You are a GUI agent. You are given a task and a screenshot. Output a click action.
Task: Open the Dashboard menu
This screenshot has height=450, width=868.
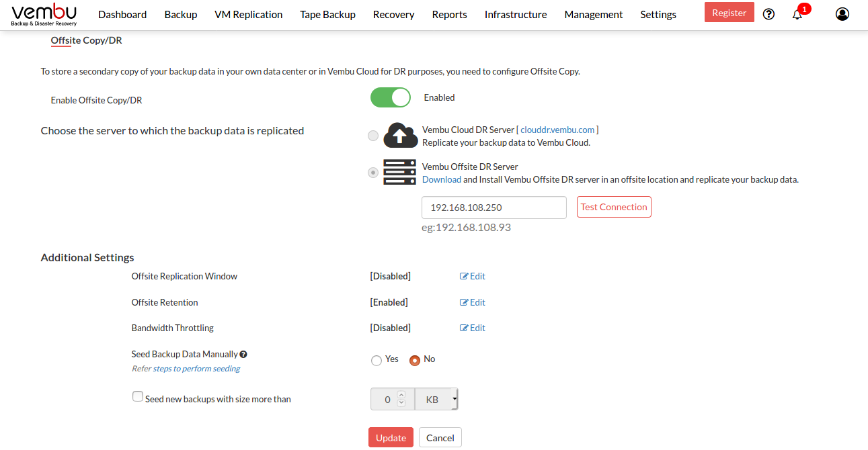pyautogui.click(x=122, y=14)
